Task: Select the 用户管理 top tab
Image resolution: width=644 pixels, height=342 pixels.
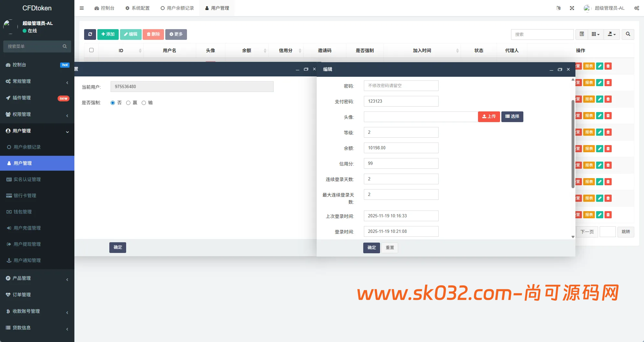Action: pos(217,8)
